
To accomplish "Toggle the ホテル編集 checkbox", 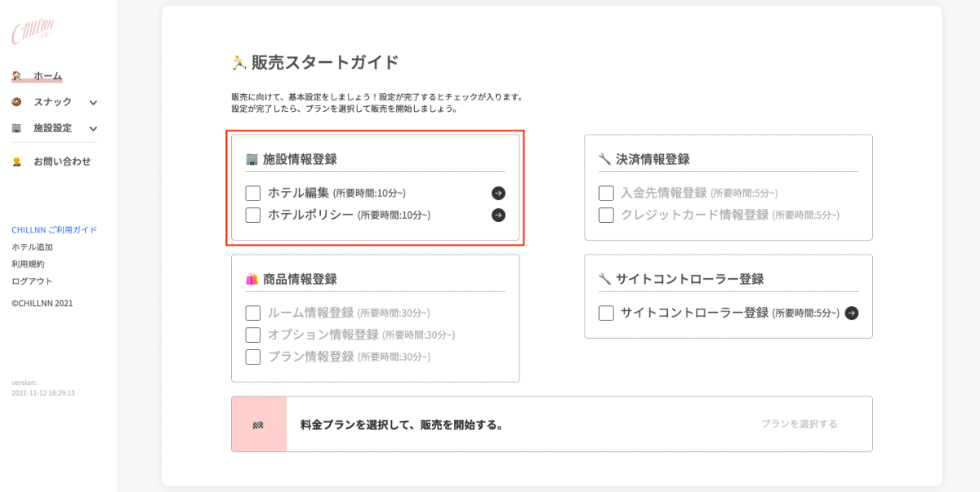I will 253,193.
